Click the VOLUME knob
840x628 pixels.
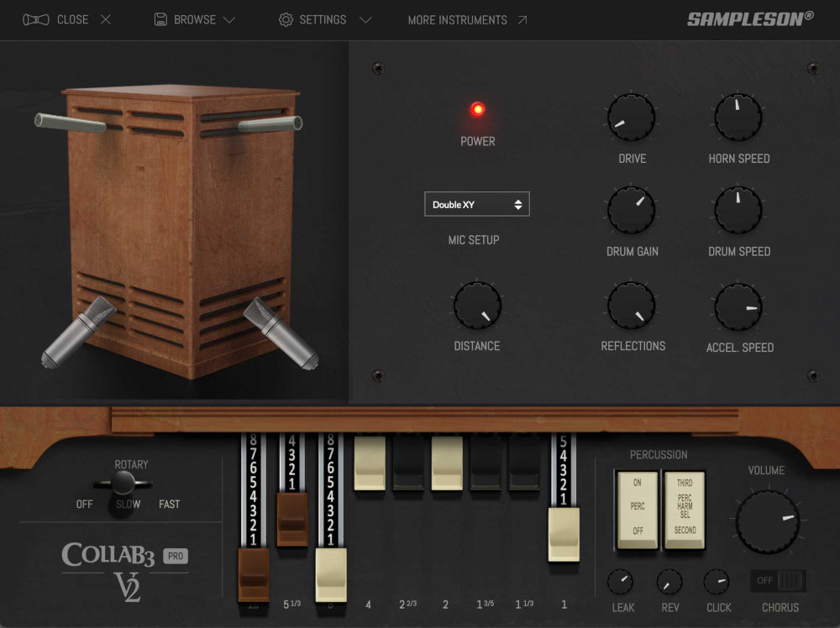point(767,521)
